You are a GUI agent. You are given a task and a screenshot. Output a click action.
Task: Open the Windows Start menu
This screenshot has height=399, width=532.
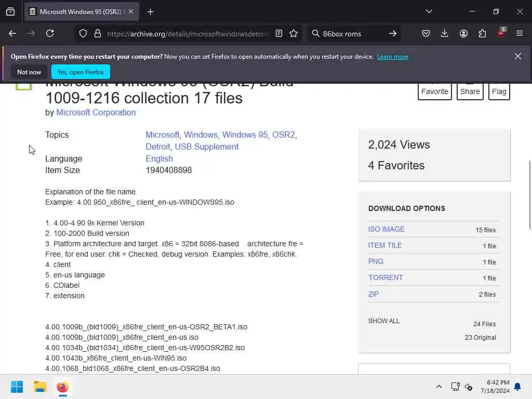(17, 387)
